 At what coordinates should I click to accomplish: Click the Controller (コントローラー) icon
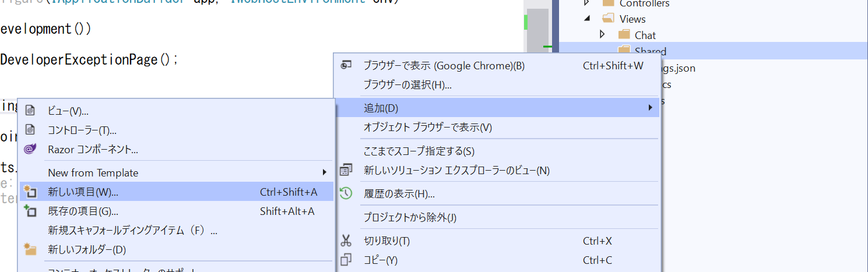tap(30, 130)
